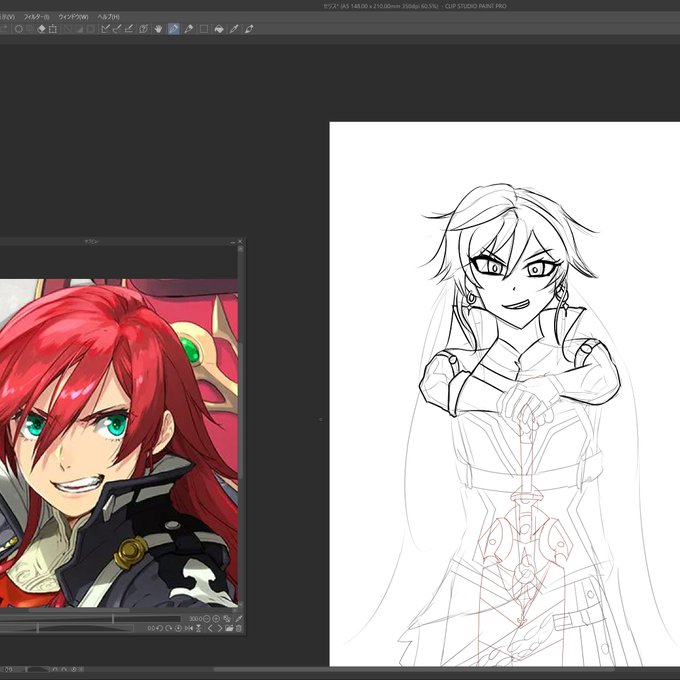
Task: Select the Fill bucket tool in command bar
Action: (x=219, y=29)
